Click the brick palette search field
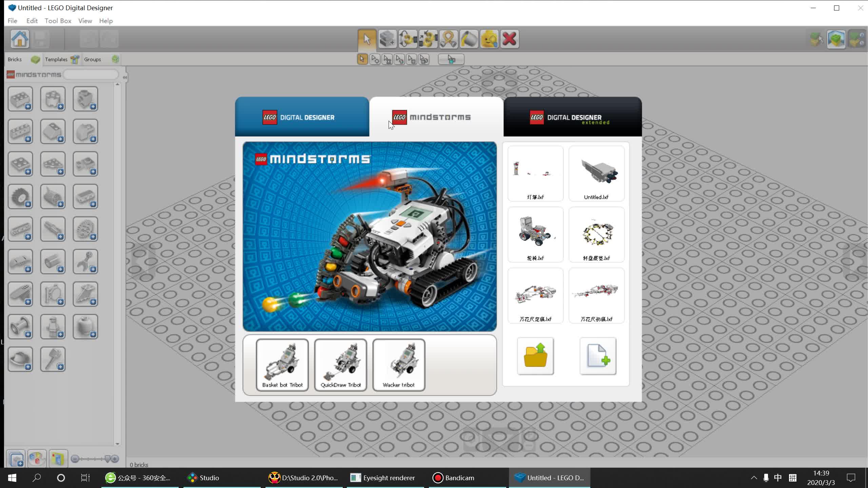The width and height of the screenshot is (868, 488). (x=91, y=75)
